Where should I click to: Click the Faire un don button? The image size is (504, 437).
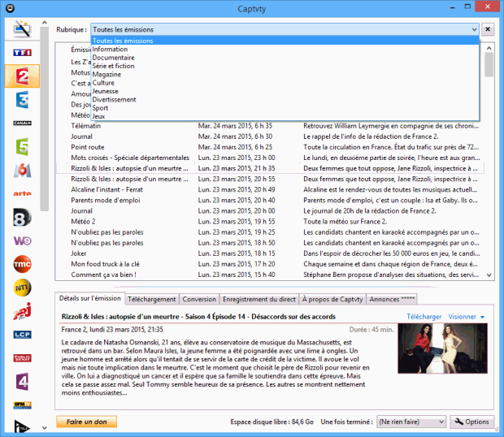pyautogui.click(x=86, y=422)
